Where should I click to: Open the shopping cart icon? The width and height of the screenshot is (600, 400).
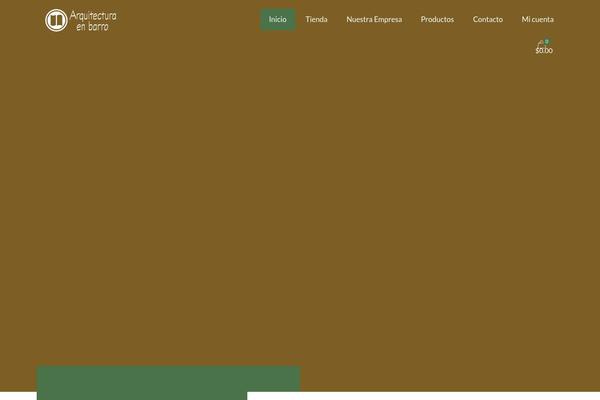(541, 43)
